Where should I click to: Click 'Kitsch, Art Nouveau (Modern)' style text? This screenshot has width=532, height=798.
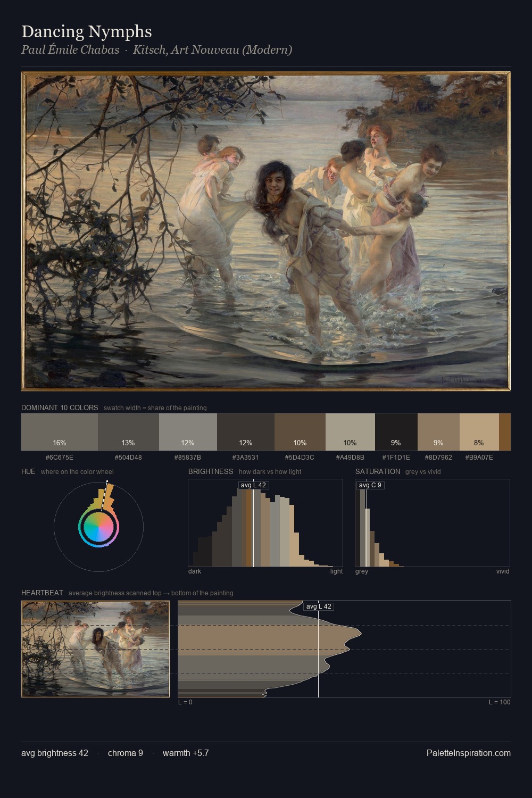point(212,50)
